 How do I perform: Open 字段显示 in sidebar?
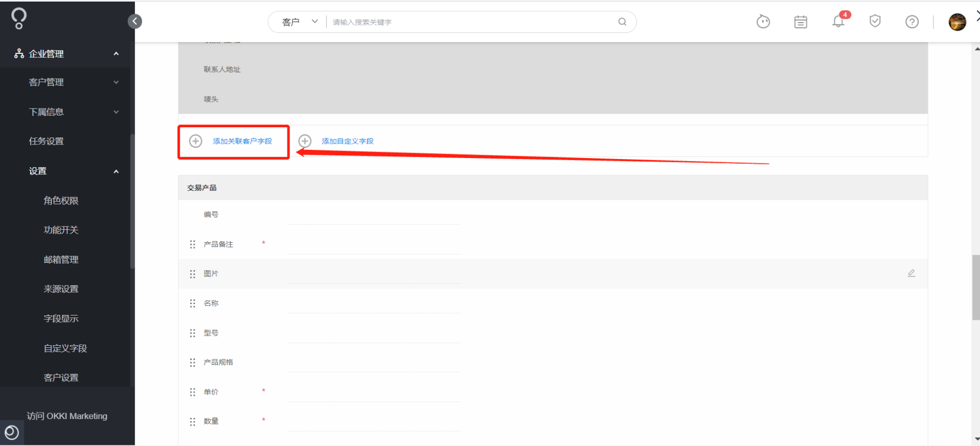pyautogui.click(x=61, y=319)
